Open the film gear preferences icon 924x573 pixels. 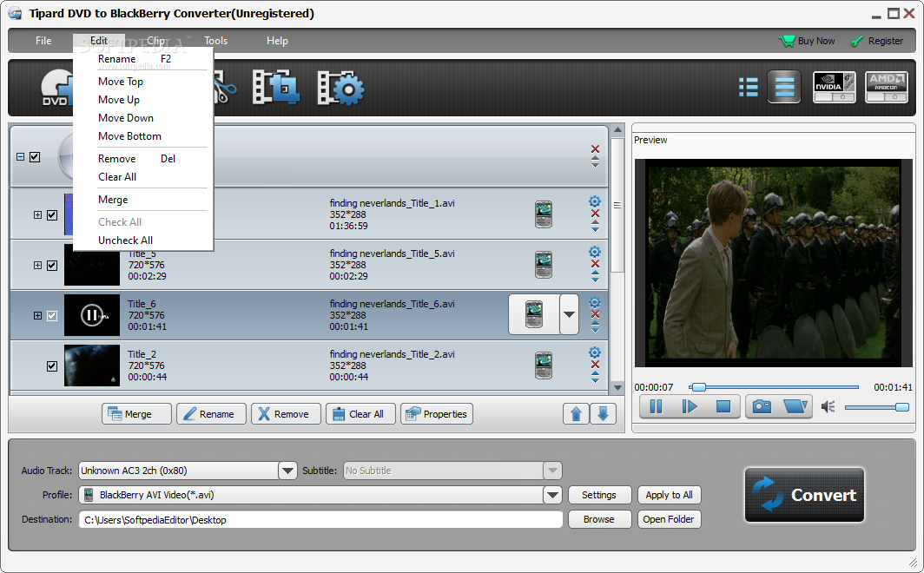(x=340, y=89)
